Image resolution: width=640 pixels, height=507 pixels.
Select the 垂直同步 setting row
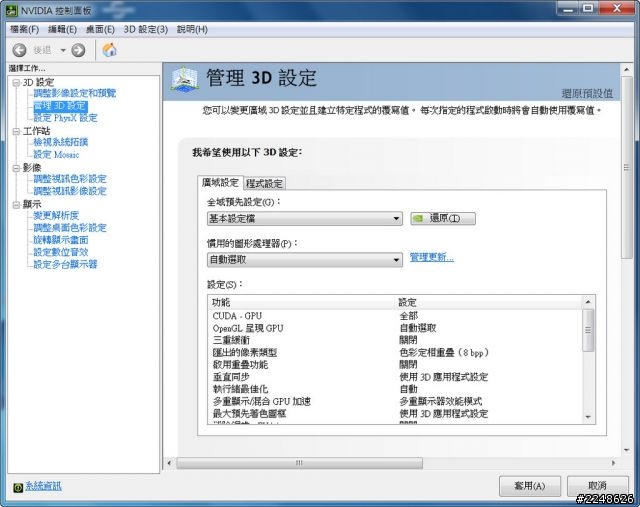pyautogui.click(x=395, y=377)
